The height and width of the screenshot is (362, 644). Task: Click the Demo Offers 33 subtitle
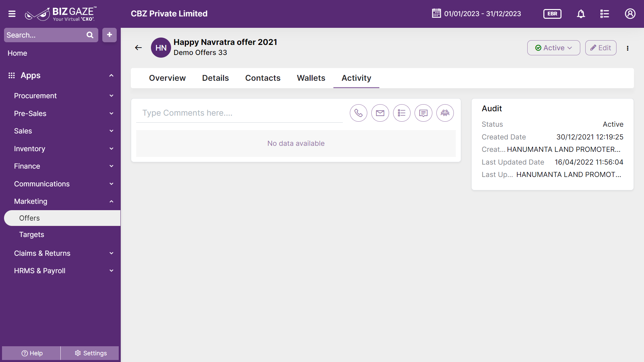(x=200, y=53)
